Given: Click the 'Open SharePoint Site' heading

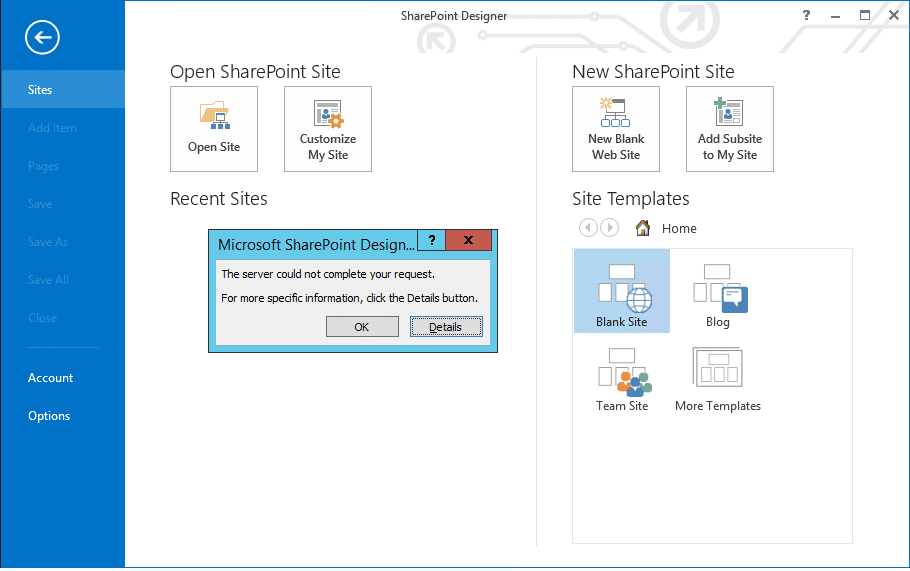Looking at the screenshot, I should (255, 72).
